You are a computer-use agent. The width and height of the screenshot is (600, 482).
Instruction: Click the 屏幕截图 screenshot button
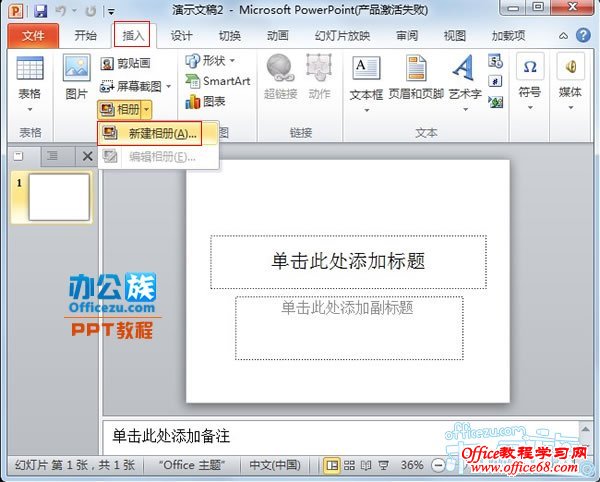pos(131,86)
